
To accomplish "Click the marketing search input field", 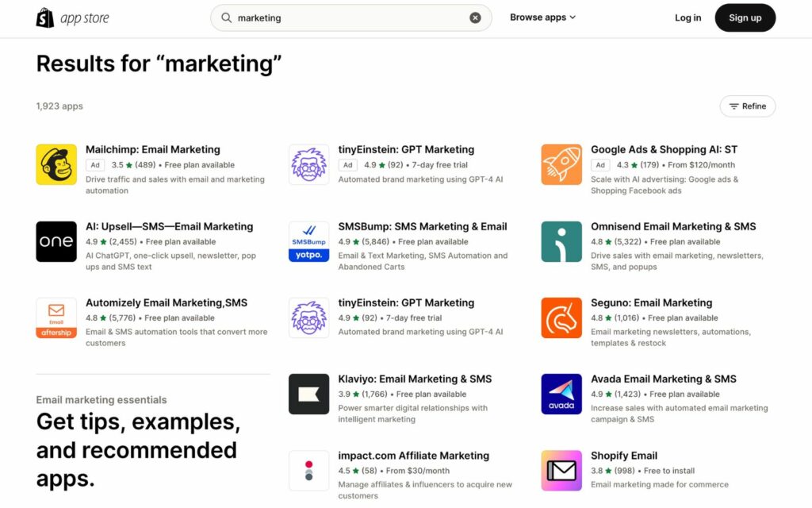I will click(x=350, y=17).
